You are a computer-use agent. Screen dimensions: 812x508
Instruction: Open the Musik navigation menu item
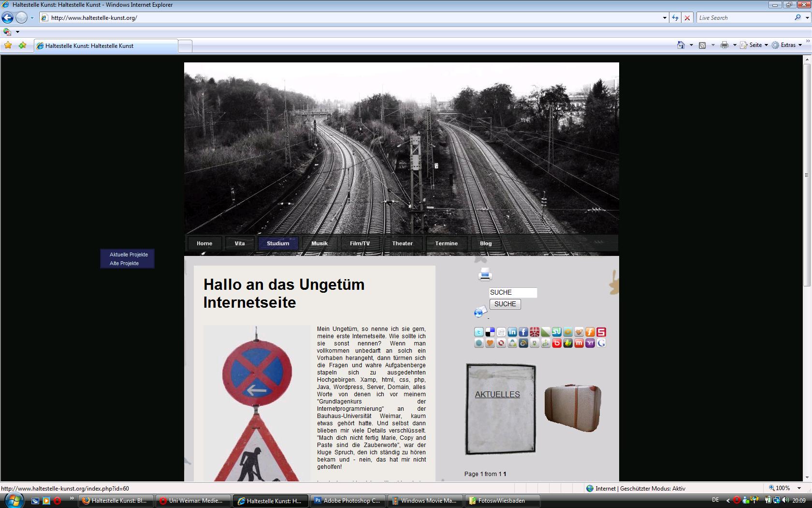tap(319, 243)
